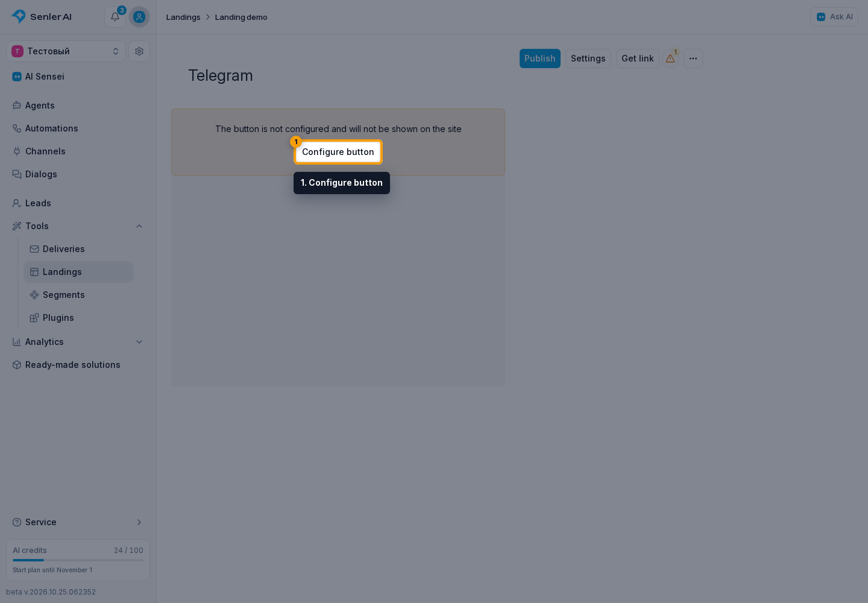The image size is (868, 603).
Task: Click the Publish button
Action: (540, 58)
